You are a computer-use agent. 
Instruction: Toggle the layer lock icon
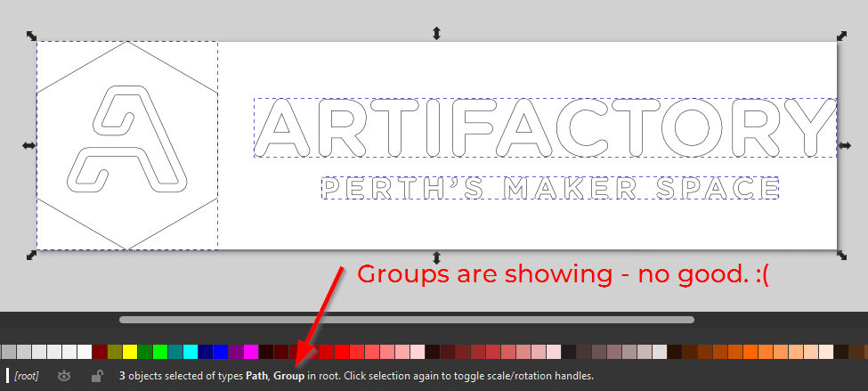pyautogui.click(x=96, y=376)
